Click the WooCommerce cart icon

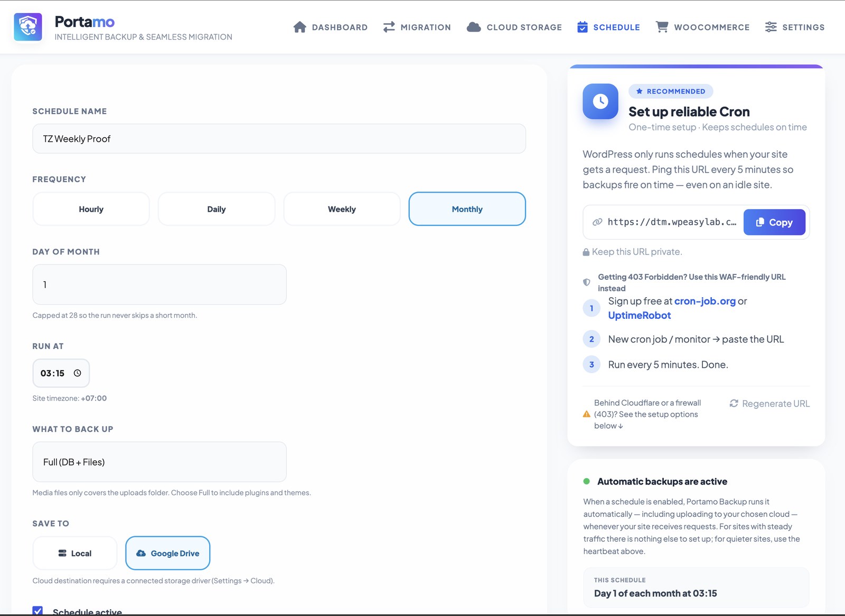662,27
